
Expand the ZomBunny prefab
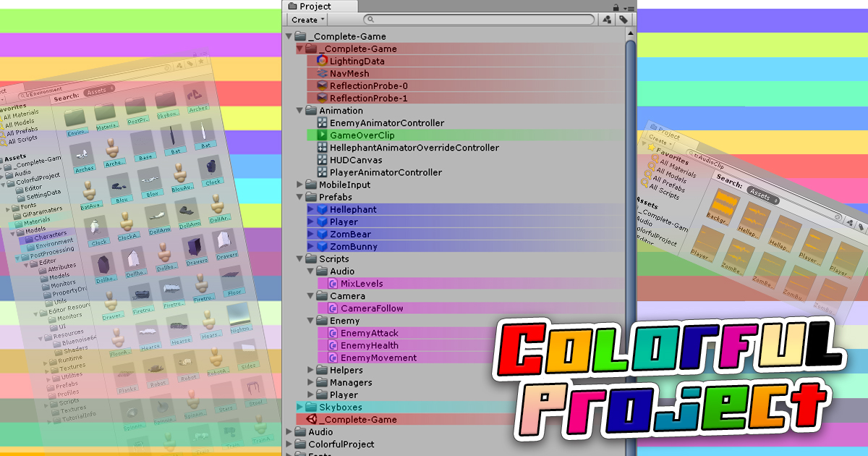(x=311, y=246)
